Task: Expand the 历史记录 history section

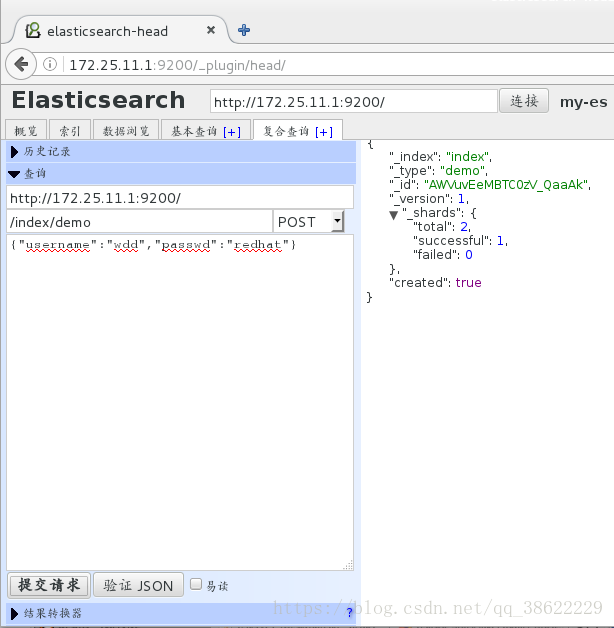Action: pos(181,152)
